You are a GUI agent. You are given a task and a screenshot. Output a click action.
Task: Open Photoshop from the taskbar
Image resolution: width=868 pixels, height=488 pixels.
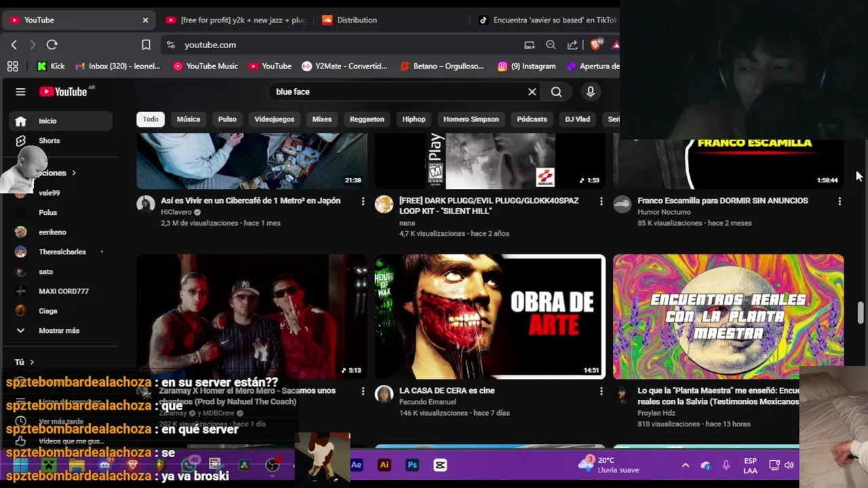[x=412, y=465]
